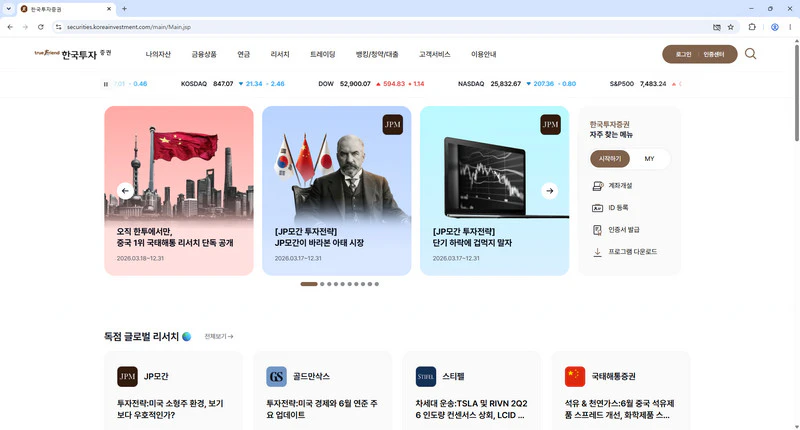800x430 pixels.
Task: Click the page vertical scrollbar
Action: point(796,93)
